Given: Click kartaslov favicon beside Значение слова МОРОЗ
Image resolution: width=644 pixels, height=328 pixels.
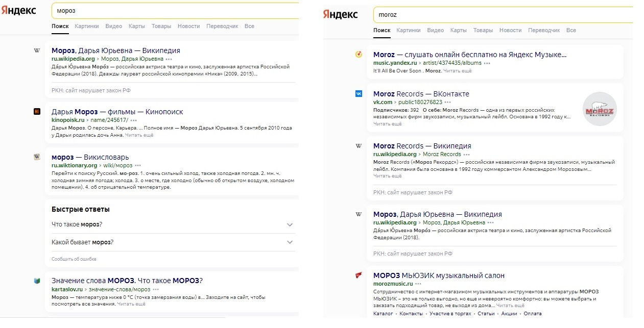Looking at the screenshot, I should (x=37, y=281).
